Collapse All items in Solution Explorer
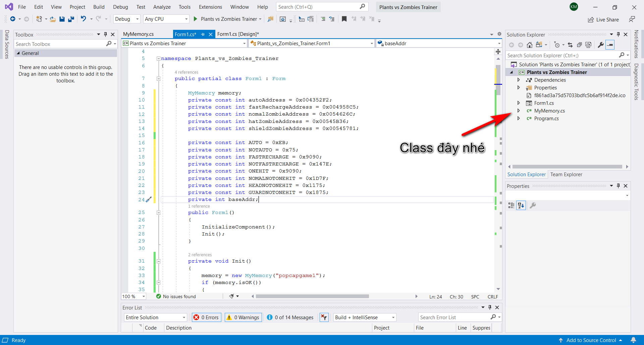The image size is (644, 345). [579, 45]
